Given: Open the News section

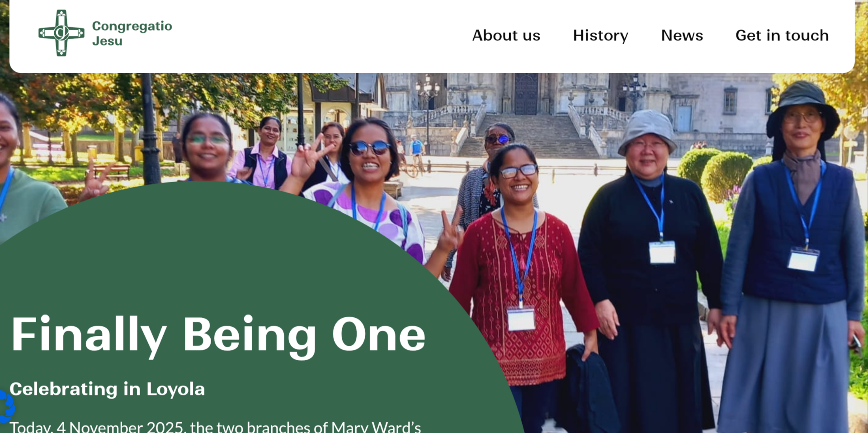Looking at the screenshot, I should click(682, 35).
